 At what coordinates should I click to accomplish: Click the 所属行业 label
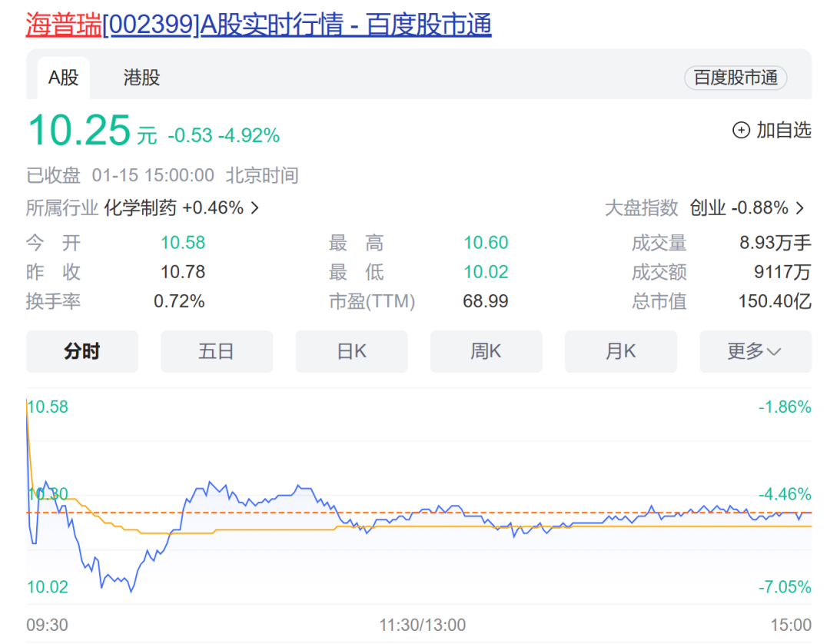tap(62, 208)
